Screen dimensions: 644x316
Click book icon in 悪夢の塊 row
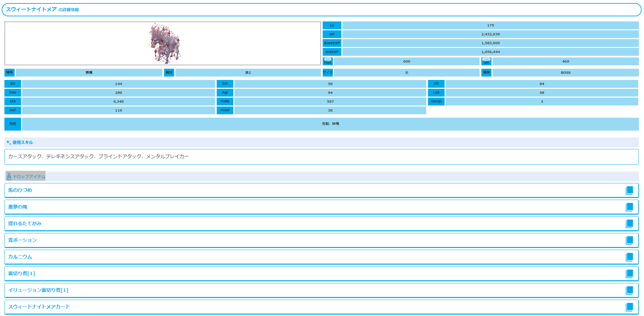(629, 207)
